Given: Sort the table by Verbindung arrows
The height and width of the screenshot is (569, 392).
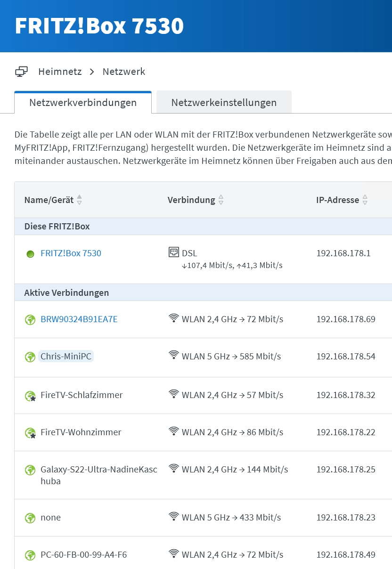Looking at the screenshot, I should (x=221, y=200).
